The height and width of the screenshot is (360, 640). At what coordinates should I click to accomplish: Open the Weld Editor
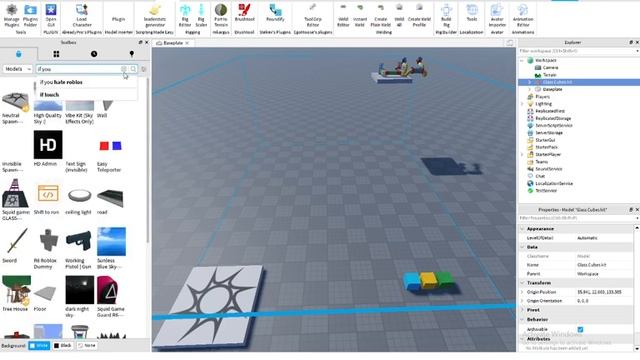[x=343, y=16]
